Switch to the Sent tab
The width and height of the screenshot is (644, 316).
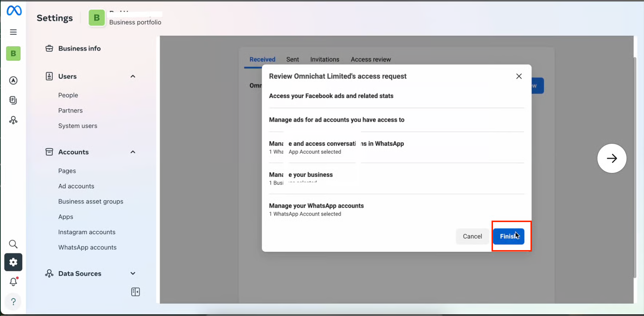click(x=292, y=59)
